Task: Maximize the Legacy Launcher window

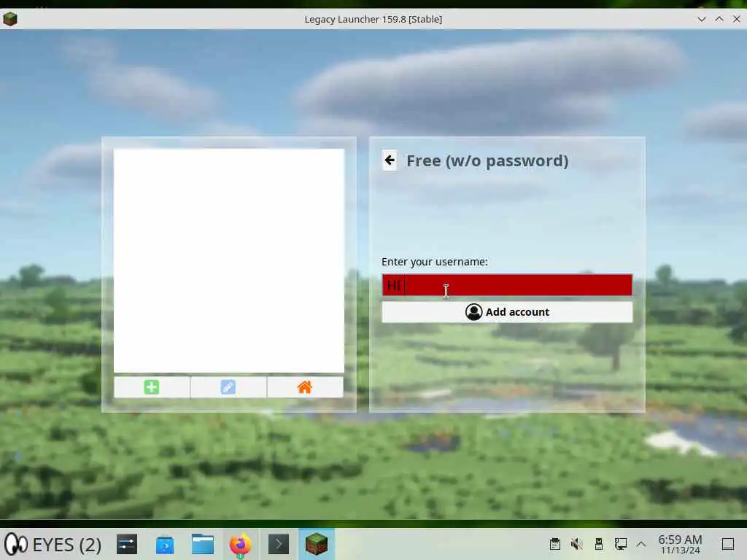Action: (719, 19)
